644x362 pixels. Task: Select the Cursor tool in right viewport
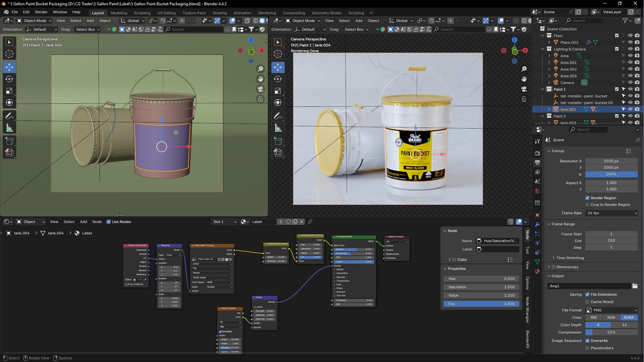pyautogui.click(x=278, y=54)
